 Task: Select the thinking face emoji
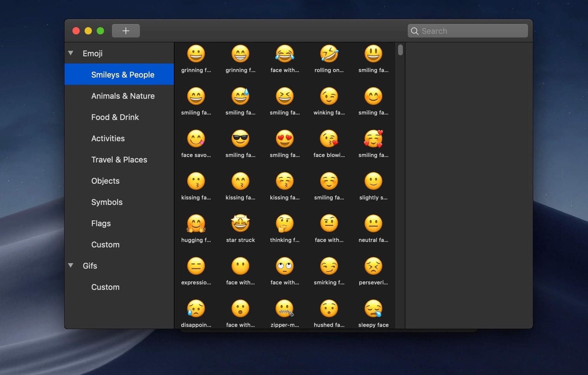click(x=285, y=223)
